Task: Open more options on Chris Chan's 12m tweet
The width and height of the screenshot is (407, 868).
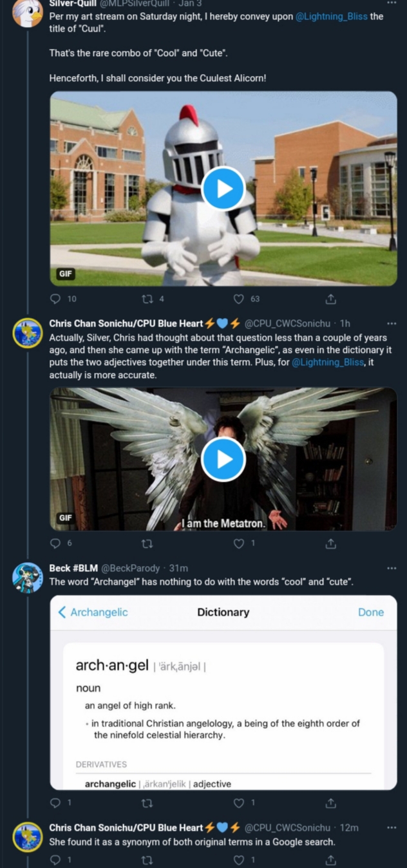Action: [x=392, y=827]
